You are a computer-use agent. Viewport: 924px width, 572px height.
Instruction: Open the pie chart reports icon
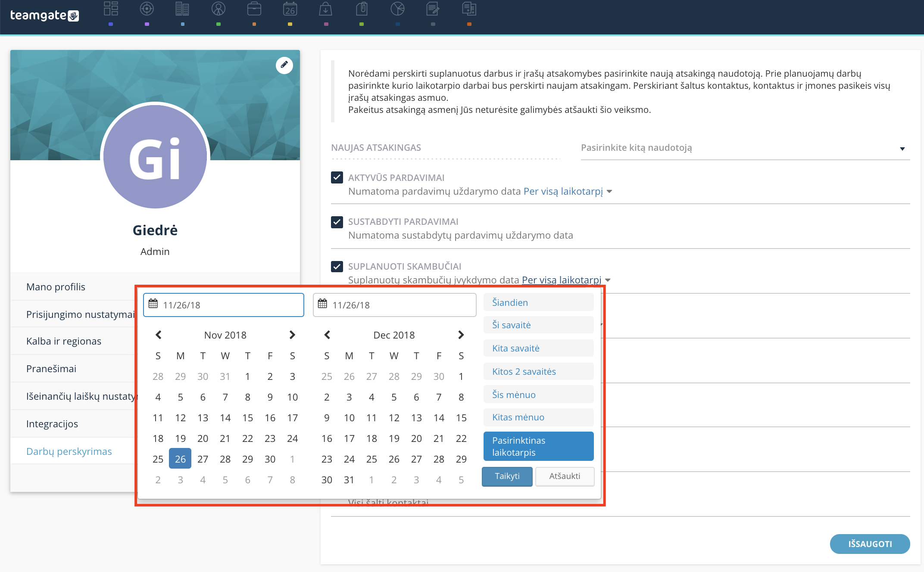pyautogui.click(x=397, y=9)
